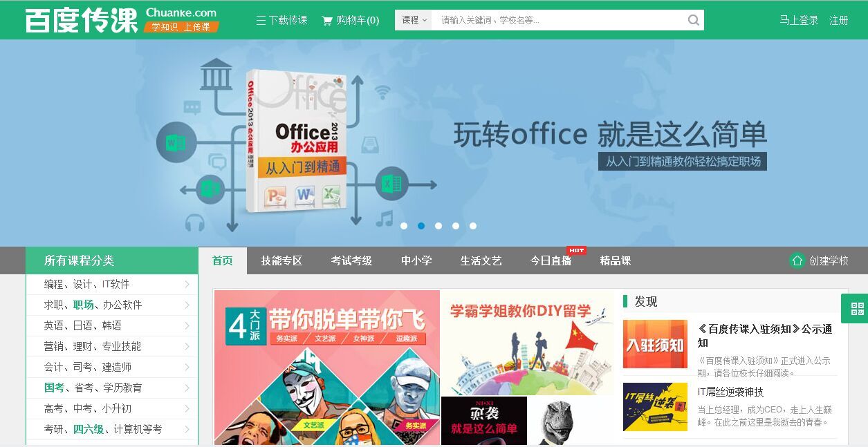868x447 pixels.
Task: Select the third carousel dot
Action: pos(438,226)
